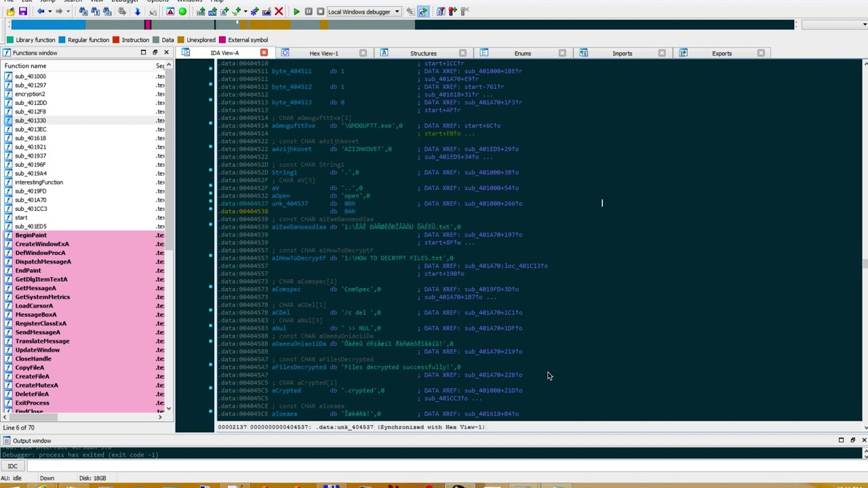
Task: Click the Library function legend swatch
Action: point(10,40)
